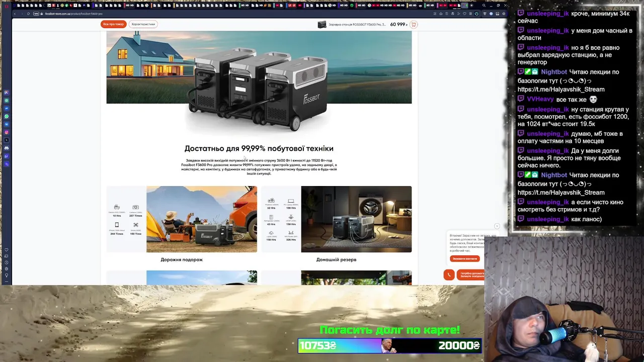This screenshot has height=362, width=644.
Task: Click the product thumbnail in the sticky header
Action: click(x=322, y=24)
